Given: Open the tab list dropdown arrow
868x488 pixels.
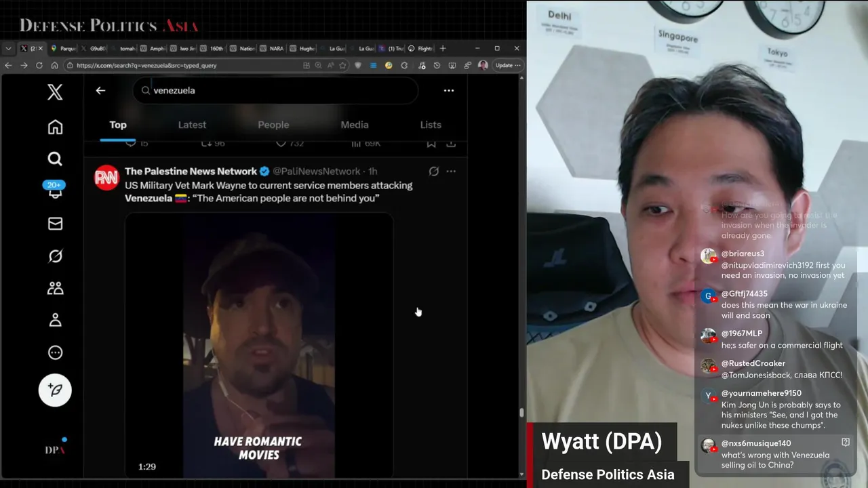Looking at the screenshot, I should tap(8, 49).
